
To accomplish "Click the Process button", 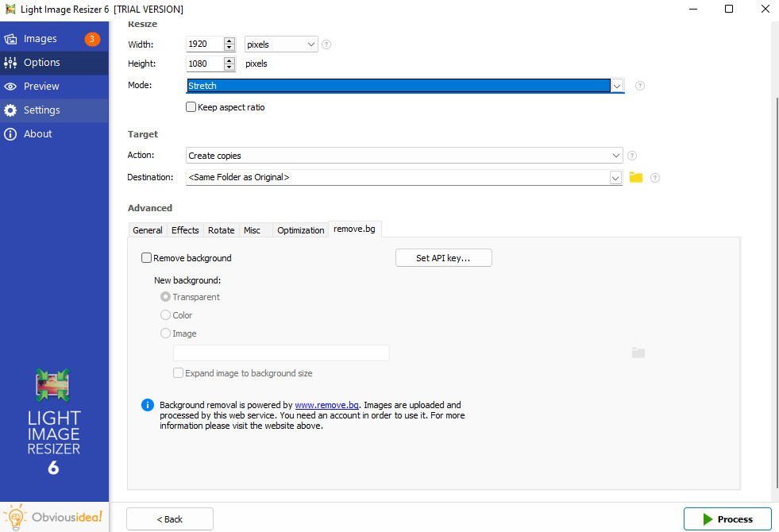I will point(727,519).
